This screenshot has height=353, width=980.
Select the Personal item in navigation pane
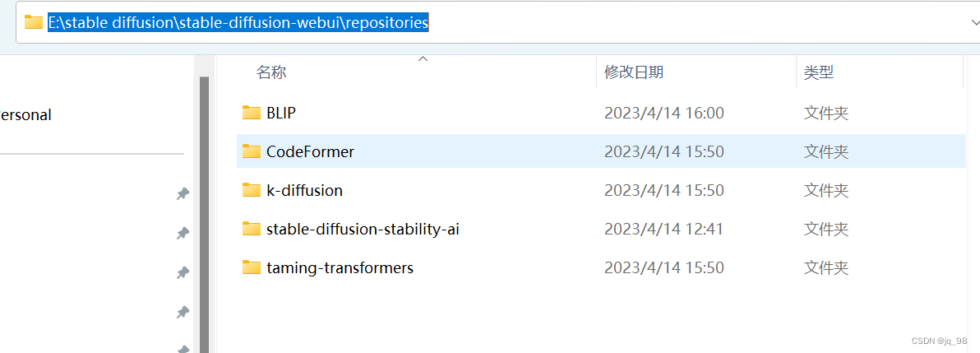[x=25, y=115]
